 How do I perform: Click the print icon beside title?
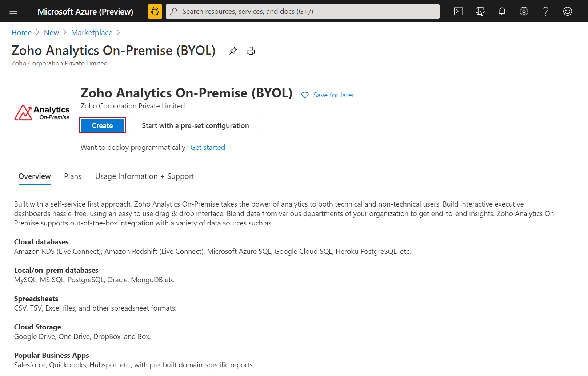[x=251, y=51]
